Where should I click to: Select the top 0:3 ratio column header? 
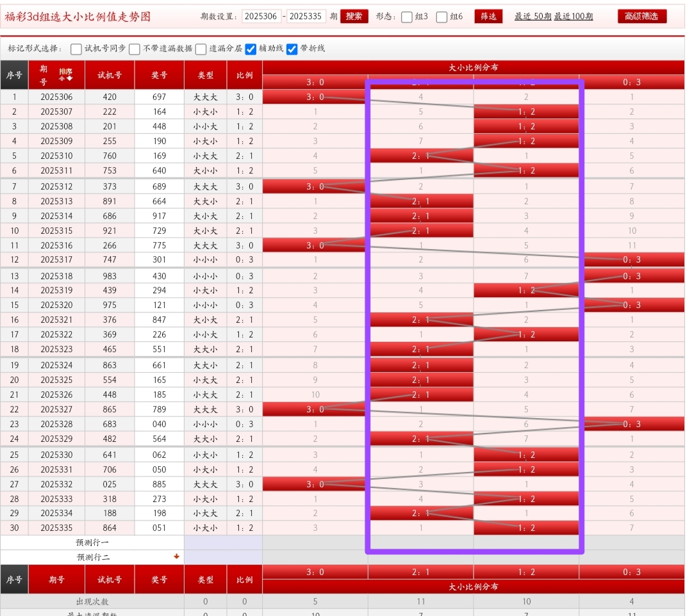pyautogui.click(x=632, y=82)
